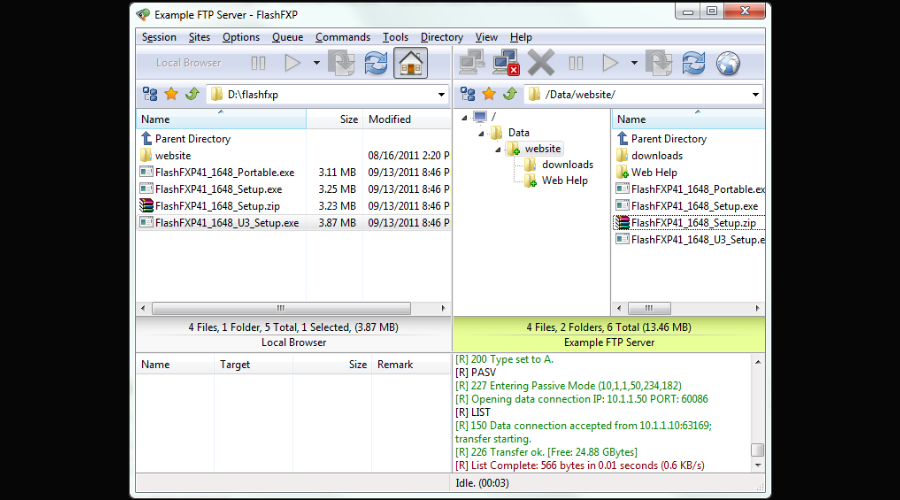Open the Directory menu
Viewport: 900px width, 500px height.
coord(441,37)
